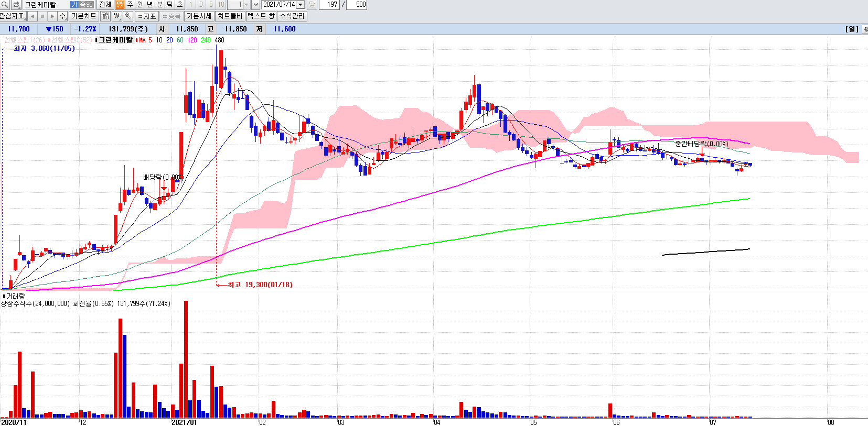Screen dimensions: 868x426
Task: Click the green MA 240 legend entry
Action: tap(206, 40)
